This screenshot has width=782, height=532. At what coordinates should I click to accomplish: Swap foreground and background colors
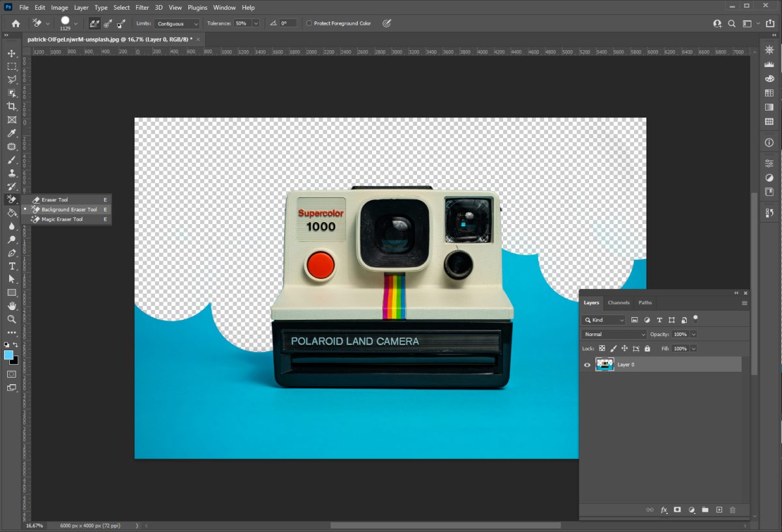tap(16, 344)
